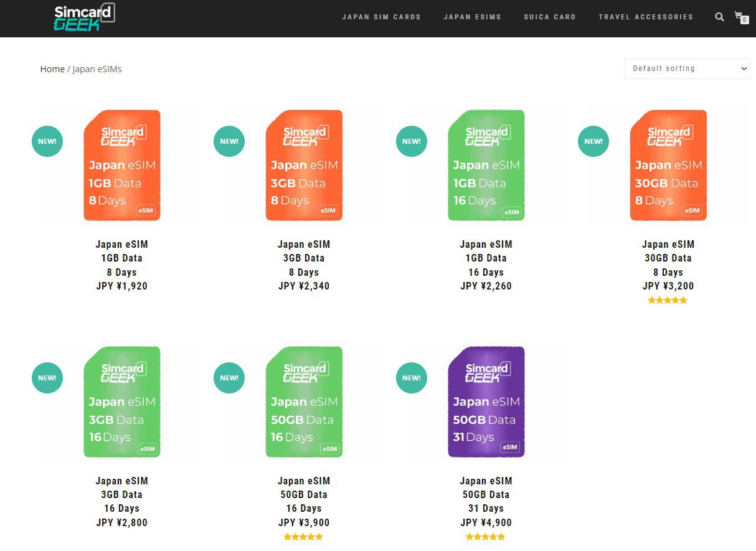This screenshot has height=551, width=756.
Task: Open the shopping cart icon
Action: pos(740,17)
